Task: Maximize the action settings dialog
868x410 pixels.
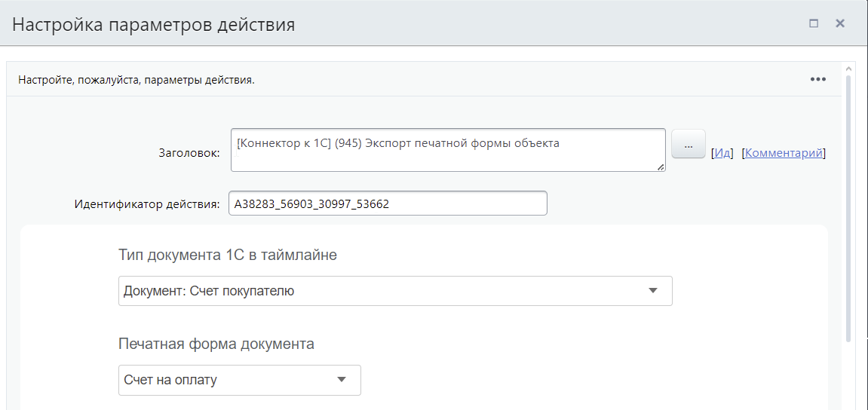Action: pyautogui.click(x=814, y=23)
